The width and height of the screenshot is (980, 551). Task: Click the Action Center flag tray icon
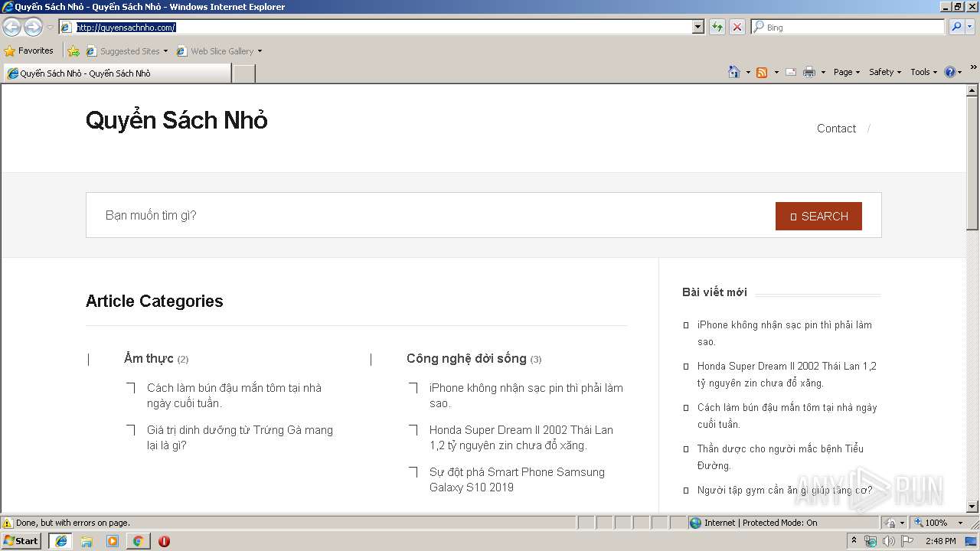tap(907, 541)
